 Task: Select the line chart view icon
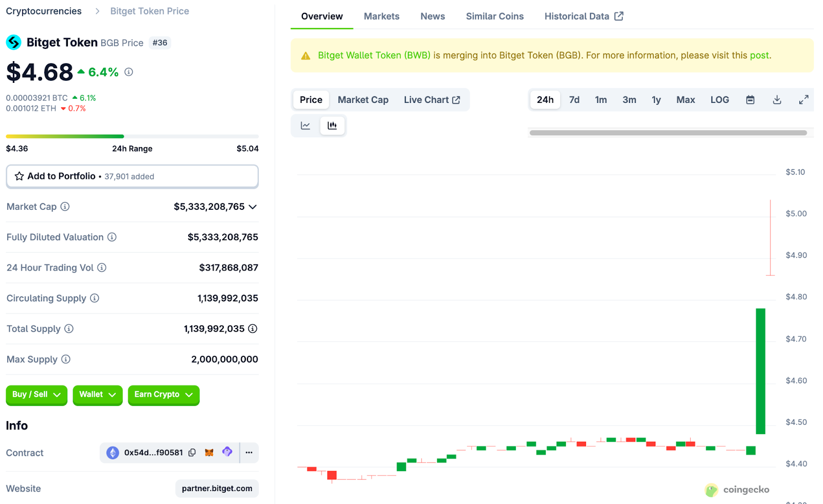point(305,125)
